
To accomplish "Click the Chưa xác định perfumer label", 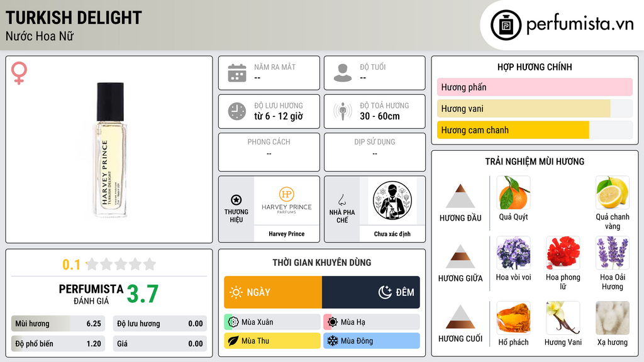I will pyautogui.click(x=392, y=234).
